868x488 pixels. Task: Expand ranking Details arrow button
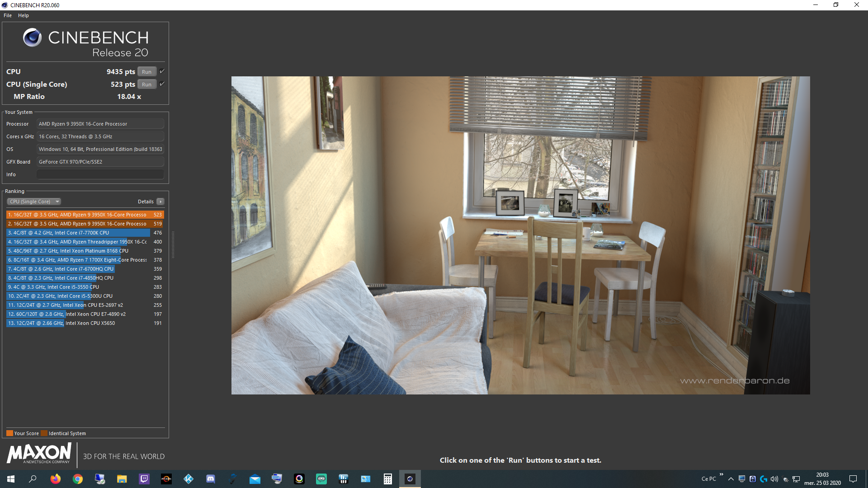160,202
